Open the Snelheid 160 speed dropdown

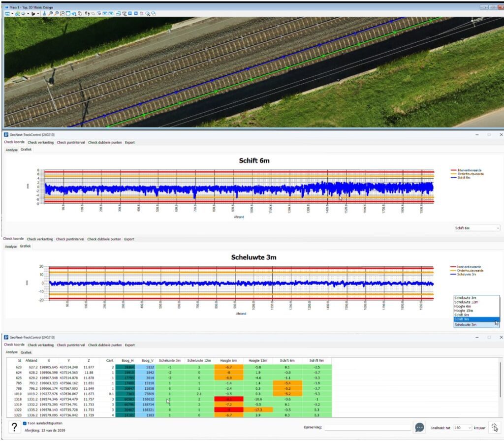[x=463, y=428]
